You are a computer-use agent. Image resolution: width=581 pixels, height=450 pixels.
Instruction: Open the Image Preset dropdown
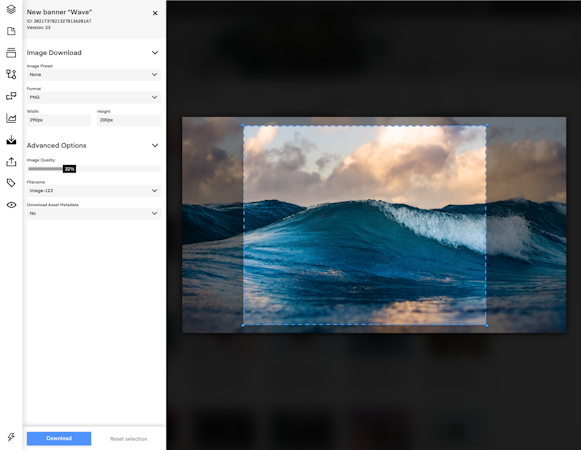click(x=94, y=75)
